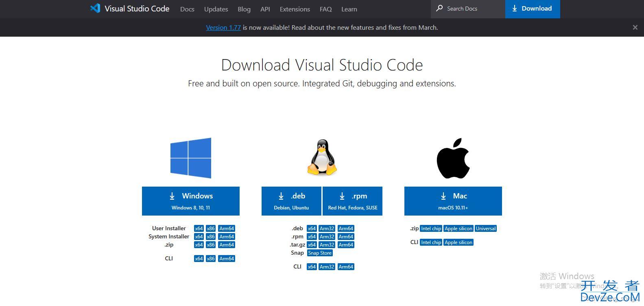Select Arm64 in Linux CLI row

pyautogui.click(x=346, y=267)
